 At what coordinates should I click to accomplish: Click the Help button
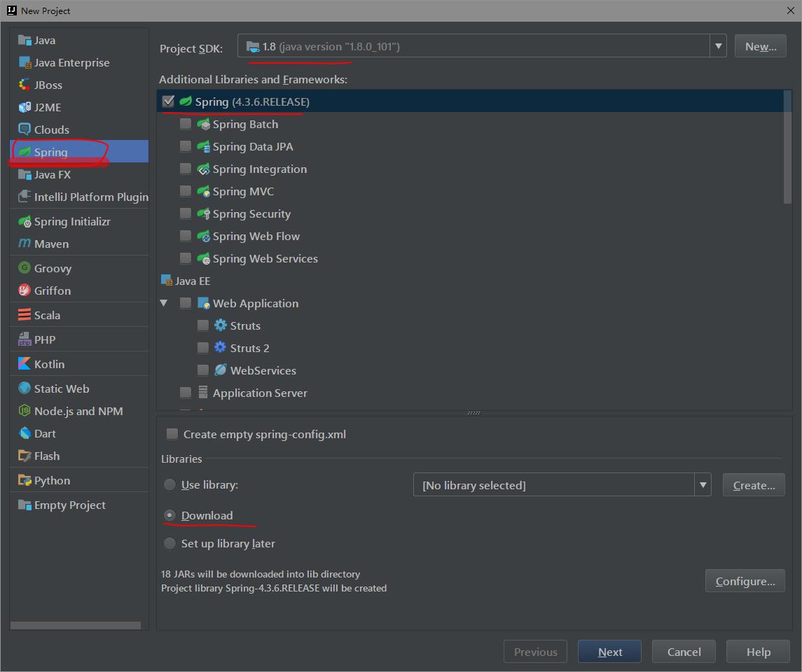coord(758,652)
